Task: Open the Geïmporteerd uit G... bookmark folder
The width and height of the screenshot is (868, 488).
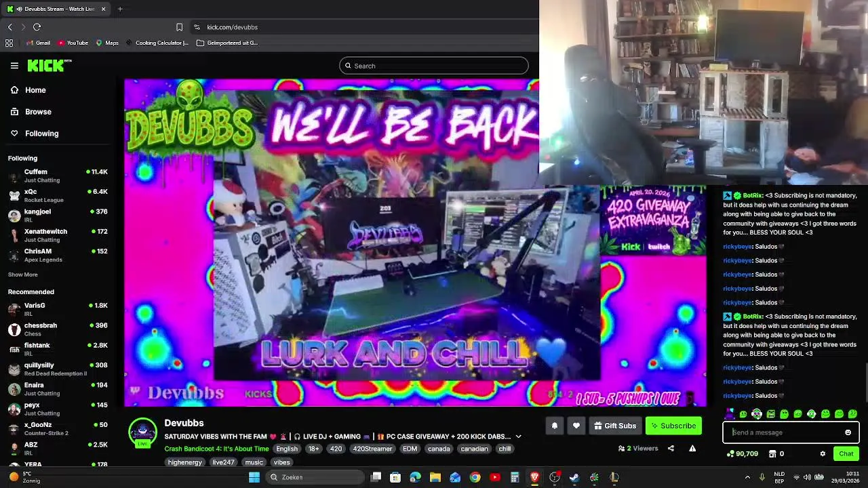Action: (227, 43)
